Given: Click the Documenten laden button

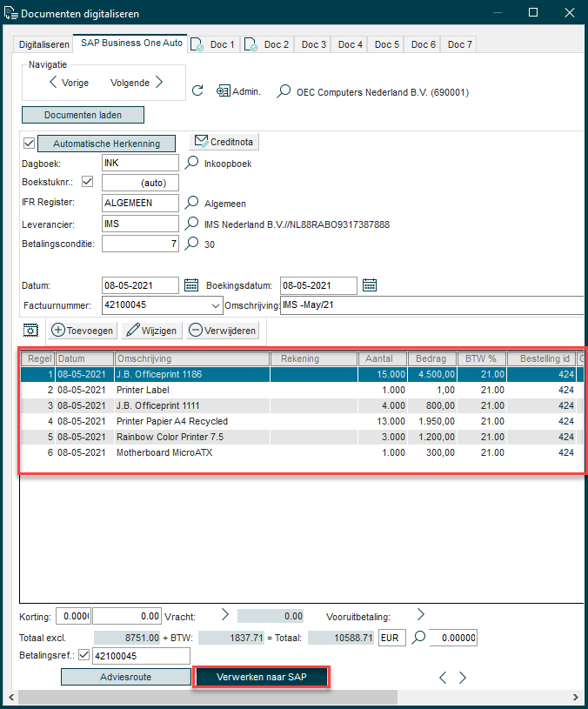Looking at the screenshot, I should 84,115.
